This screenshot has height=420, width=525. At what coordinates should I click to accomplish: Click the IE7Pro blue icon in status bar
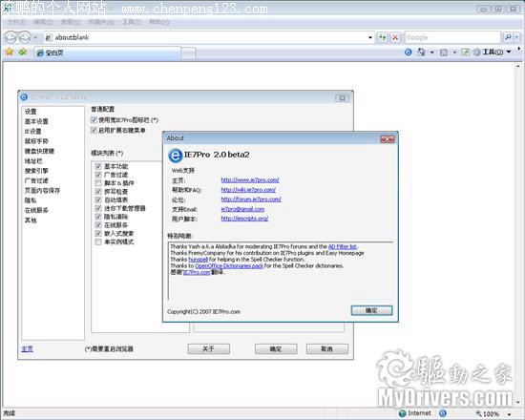coord(443,413)
